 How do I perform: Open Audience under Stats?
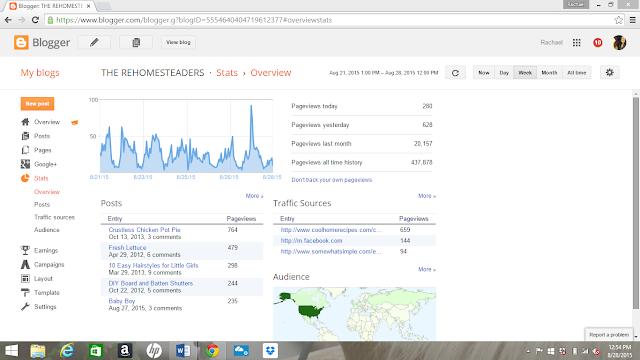tap(47, 230)
